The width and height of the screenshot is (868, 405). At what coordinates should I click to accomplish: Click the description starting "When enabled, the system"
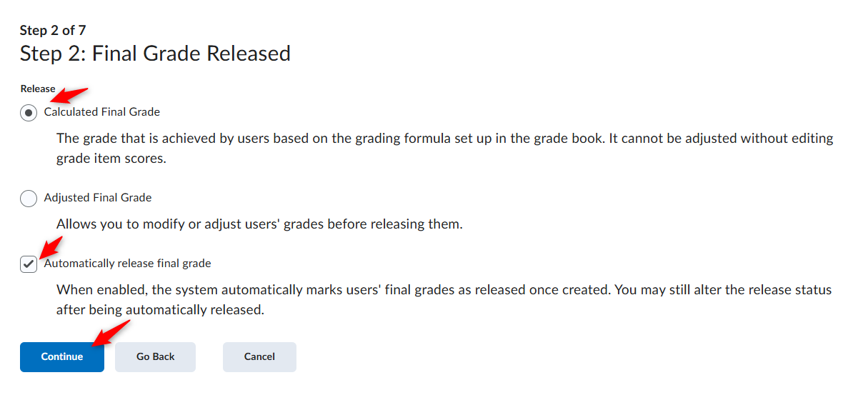click(x=444, y=301)
